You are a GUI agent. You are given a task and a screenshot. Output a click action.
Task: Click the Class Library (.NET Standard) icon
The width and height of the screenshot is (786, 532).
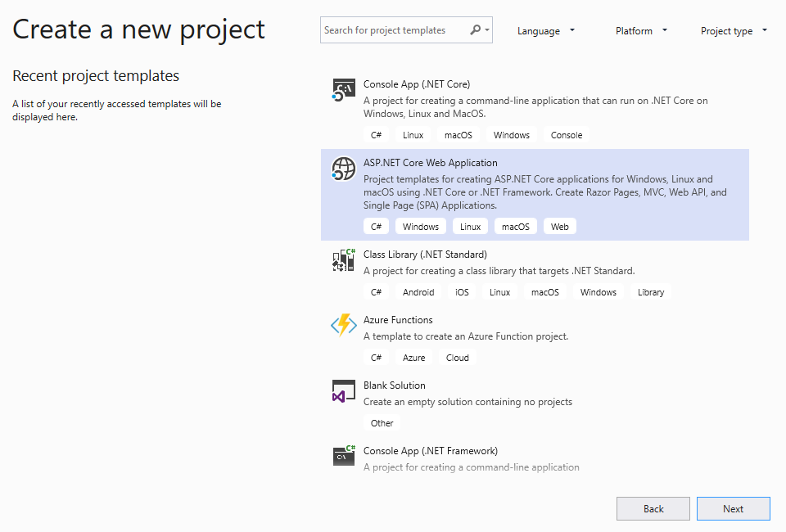point(343,259)
